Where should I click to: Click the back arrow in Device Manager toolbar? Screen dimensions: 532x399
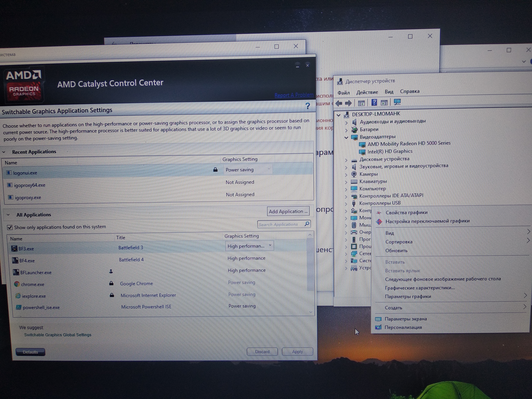pyautogui.click(x=339, y=104)
